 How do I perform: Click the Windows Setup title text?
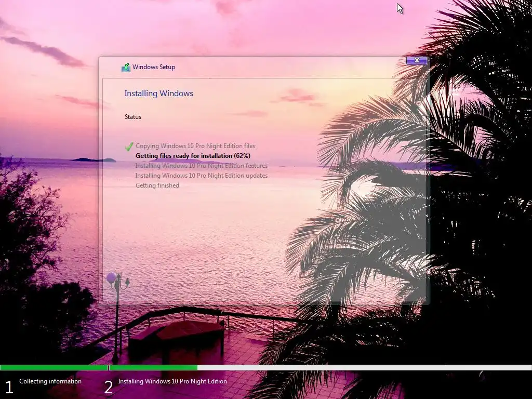[x=154, y=67]
